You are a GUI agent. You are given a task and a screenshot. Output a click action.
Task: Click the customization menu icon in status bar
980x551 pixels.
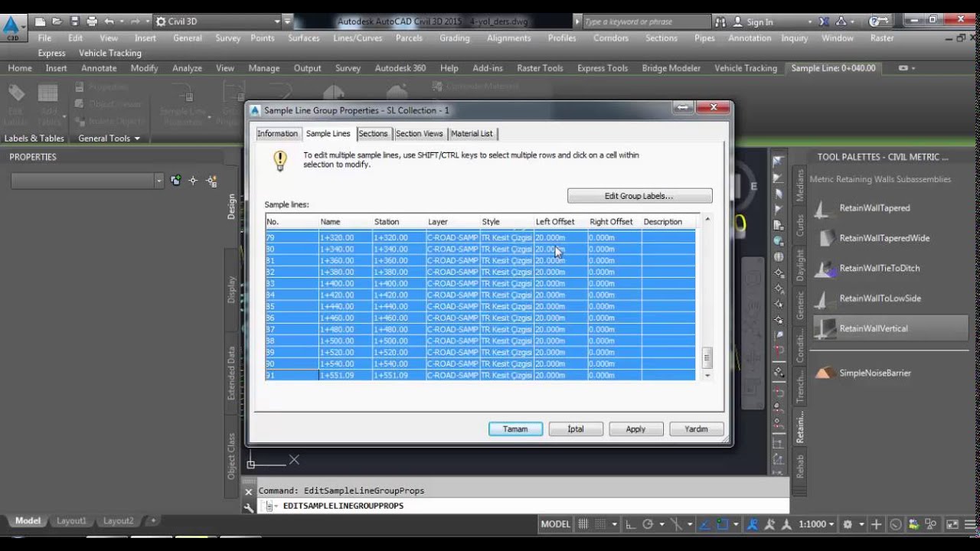pos(969,524)
